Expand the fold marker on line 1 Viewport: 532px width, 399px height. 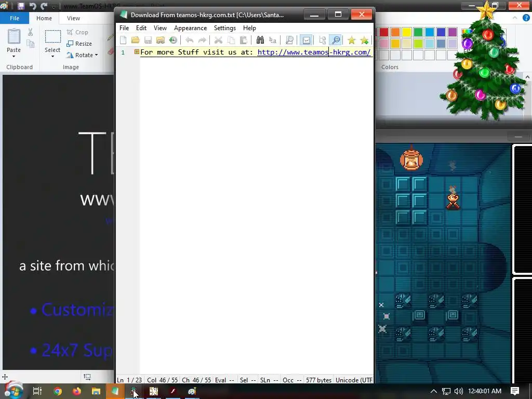tap(137, 51)
